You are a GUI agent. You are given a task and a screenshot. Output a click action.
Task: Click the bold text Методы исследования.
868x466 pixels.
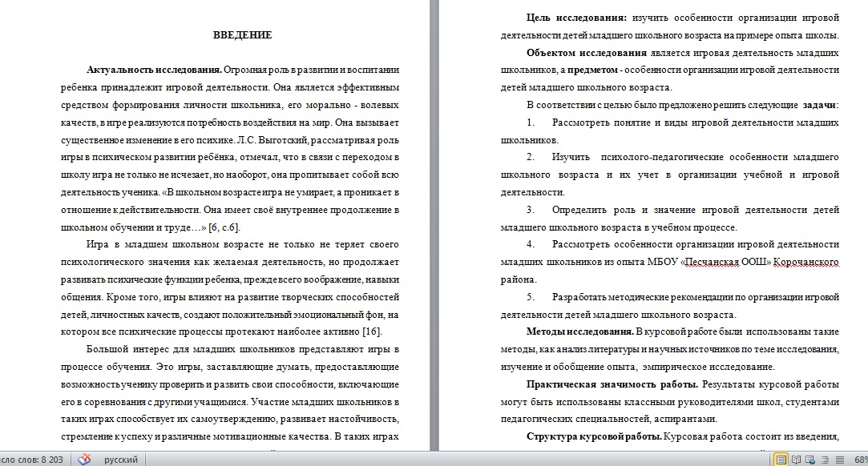(x=580, y=331)
